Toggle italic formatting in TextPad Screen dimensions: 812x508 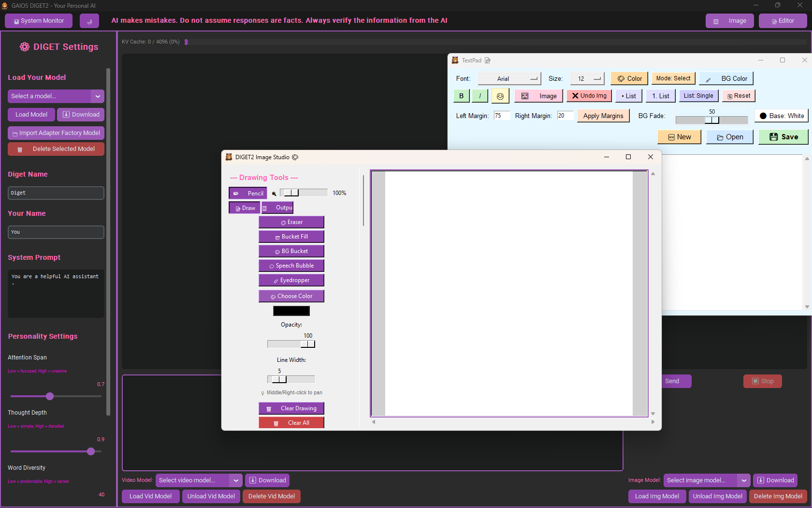479,96
